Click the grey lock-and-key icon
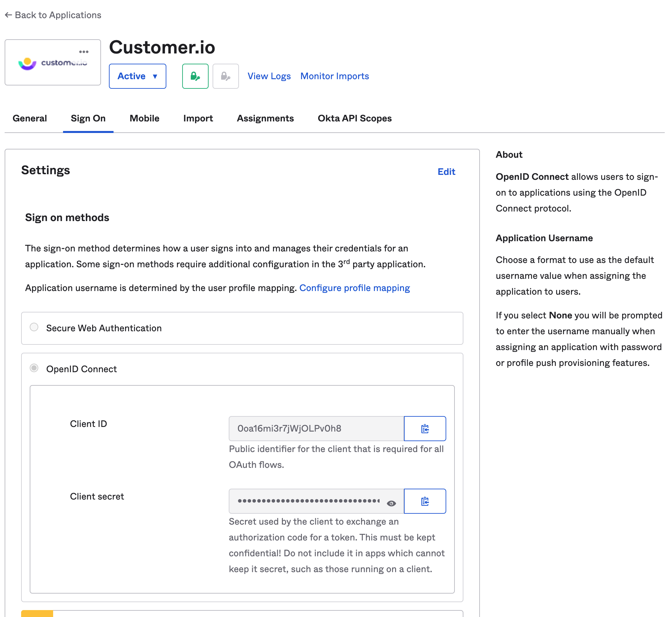672x617 pixels. (225, 76)
